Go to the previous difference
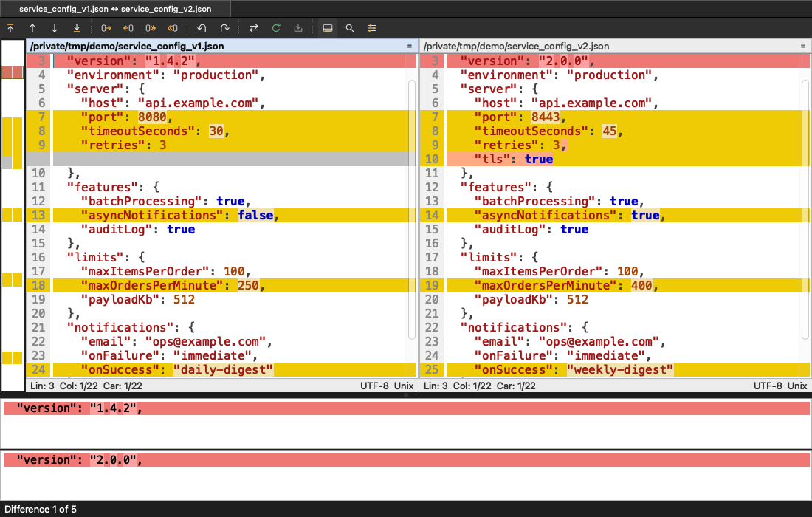 (x=32, y=28)
